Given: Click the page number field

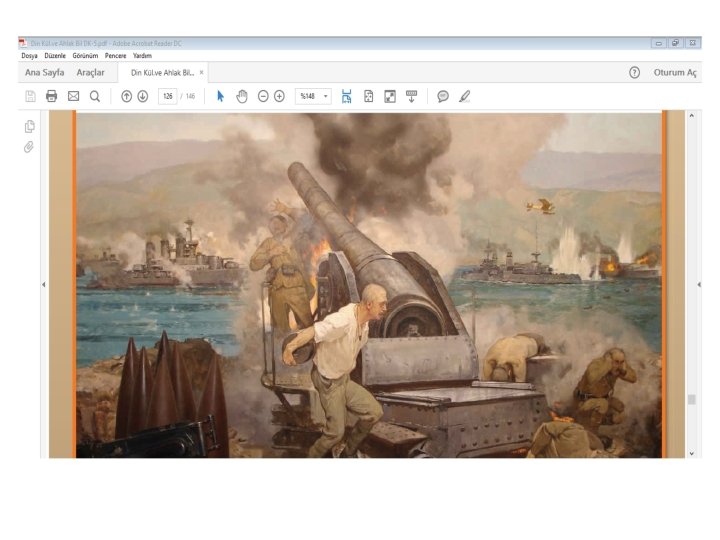Looking at the screenshot, I should point(168,96).
